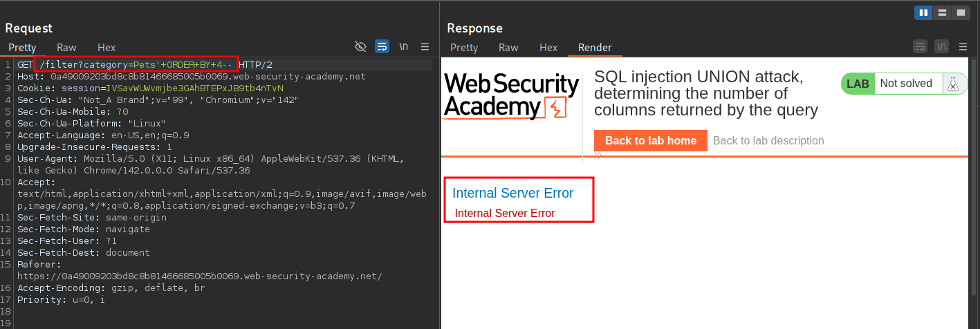Switch to the Request Hex tab

[107, 48]
